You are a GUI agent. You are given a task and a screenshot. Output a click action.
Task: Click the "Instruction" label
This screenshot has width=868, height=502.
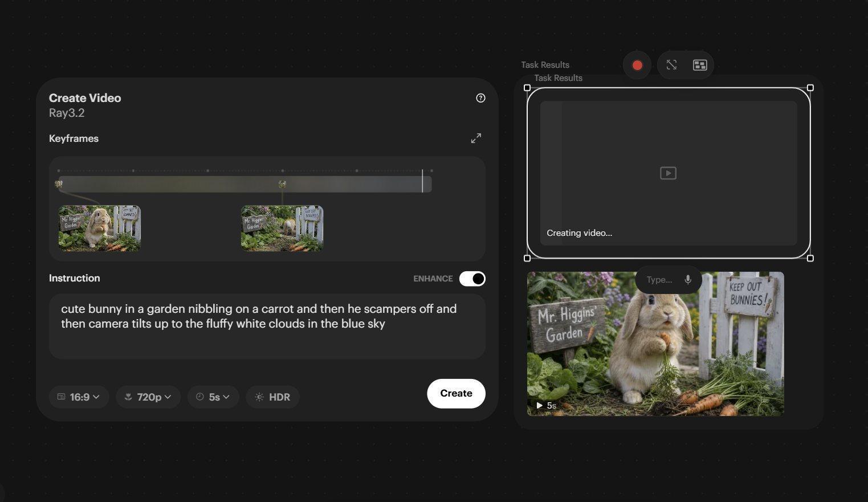pyautogui.click(x=74, y=278)
